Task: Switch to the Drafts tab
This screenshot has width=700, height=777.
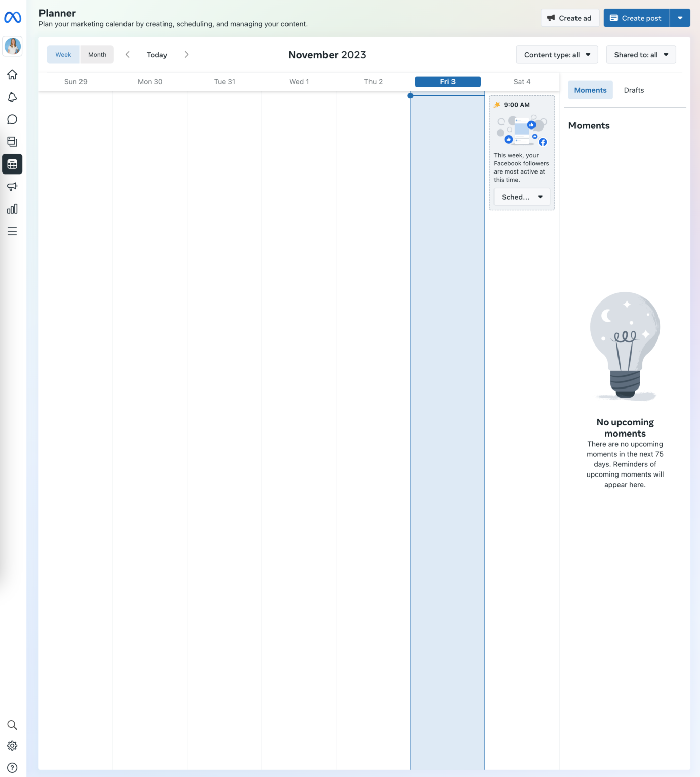Action: coord(634,90)
